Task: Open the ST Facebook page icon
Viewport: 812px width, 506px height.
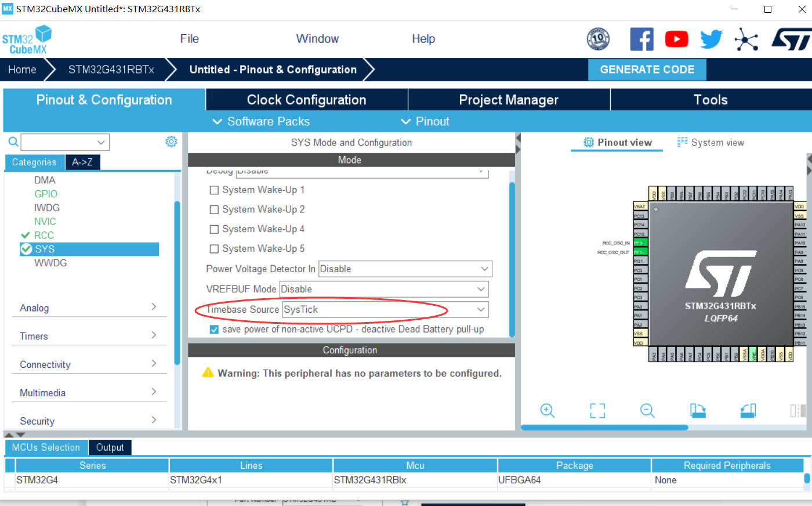Action: [x=641, y=39]
